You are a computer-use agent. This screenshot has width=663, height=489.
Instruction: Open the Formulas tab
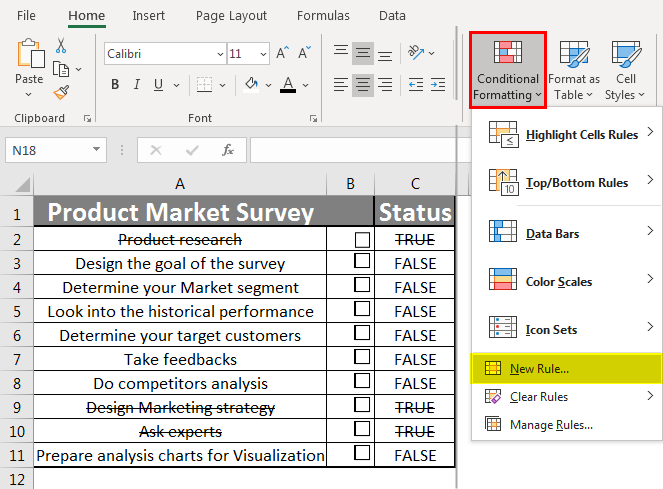click(x=322, y=16)
